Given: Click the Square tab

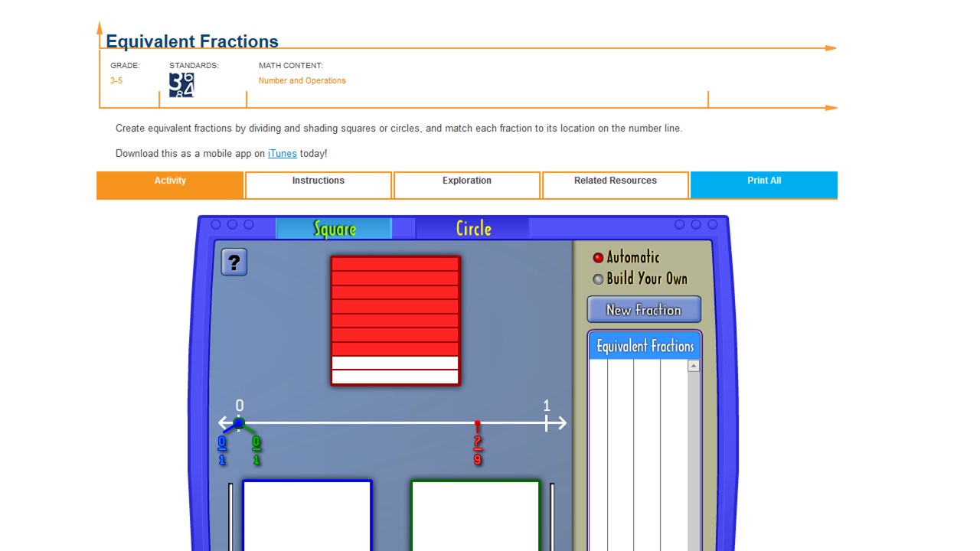Looking at the screenshot, I should (x=334, y=228).
